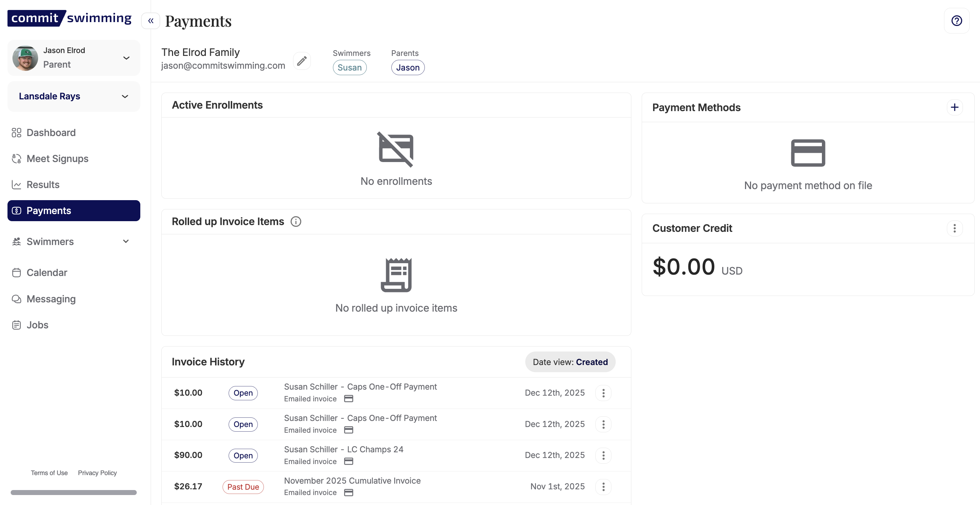Screen dimensions: 980x505
Task: Click the sidebar horizontal scrollbar
Action: point(73,493)
